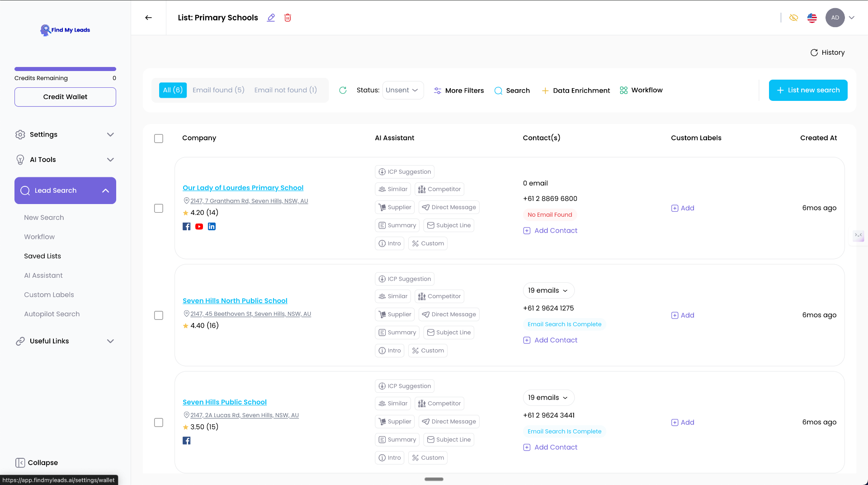Switch to Email found (5) tab

tap(218, 90)
